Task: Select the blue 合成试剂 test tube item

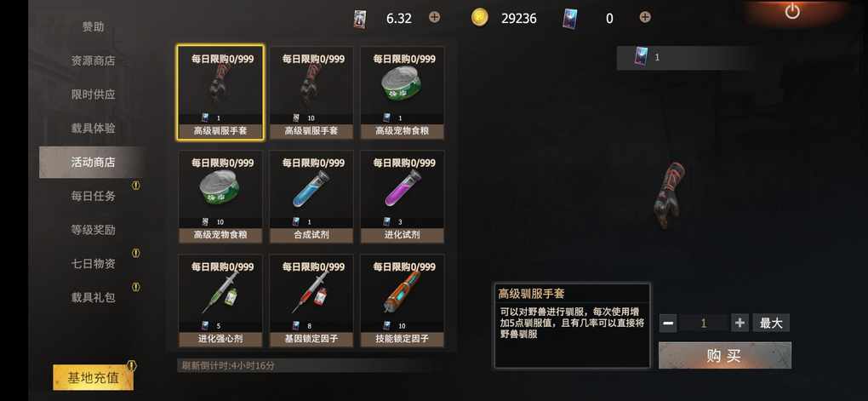Action: 311,197
